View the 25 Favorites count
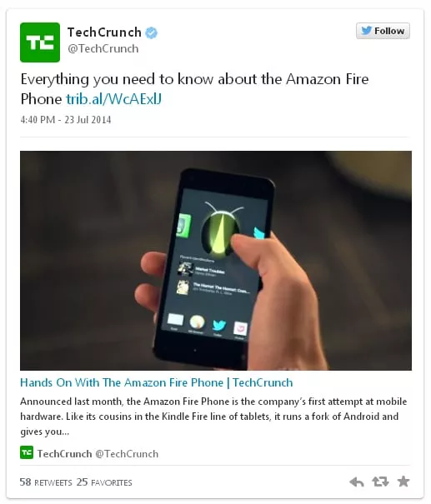The height and width of the screenshot is (504, 431). (x=104, y=482)
